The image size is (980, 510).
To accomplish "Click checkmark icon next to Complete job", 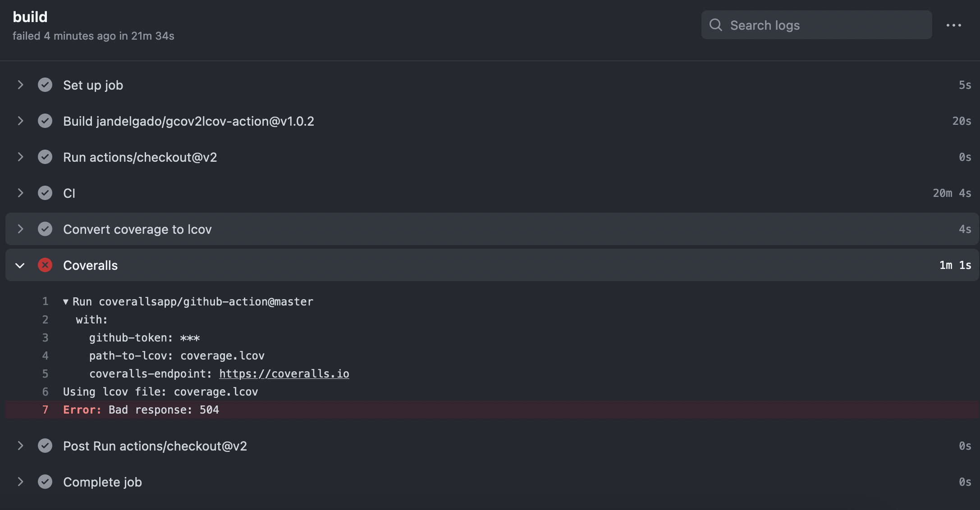I will pyautogui.click(x=45, y=482).
